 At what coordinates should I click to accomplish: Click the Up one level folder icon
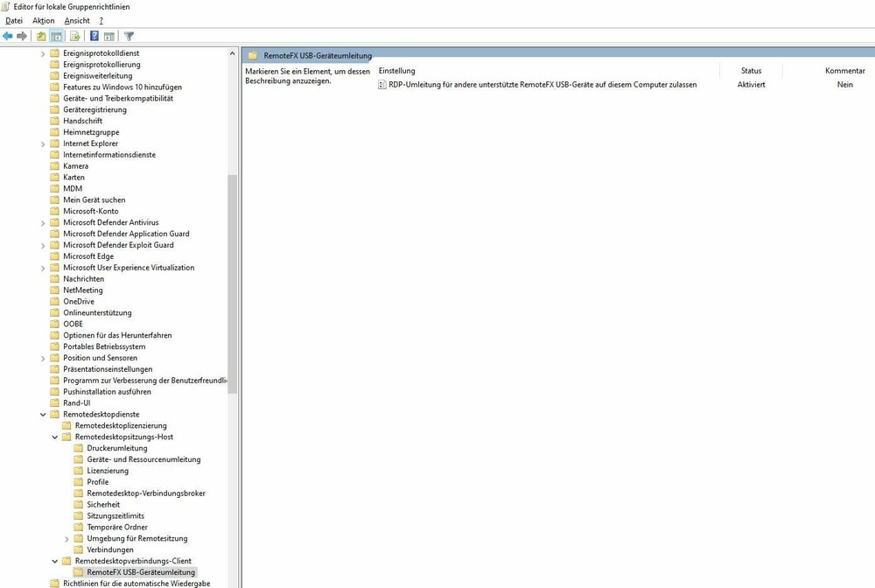click(41, 36)
